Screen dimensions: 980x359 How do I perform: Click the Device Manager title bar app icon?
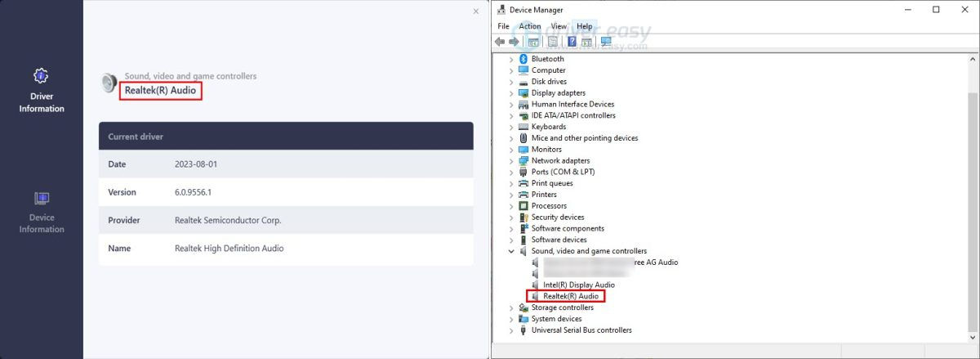click(x=500, y=10)
